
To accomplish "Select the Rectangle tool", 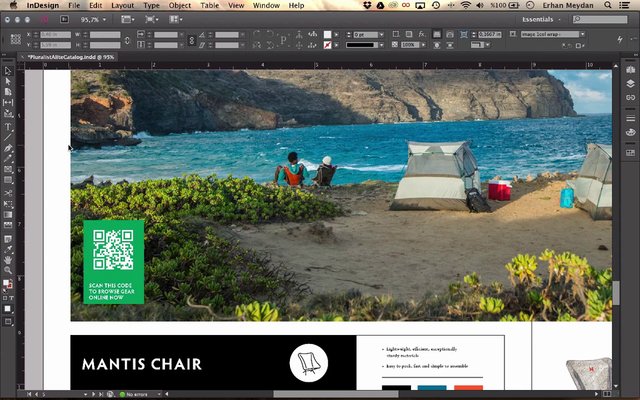I will [8, 180].
